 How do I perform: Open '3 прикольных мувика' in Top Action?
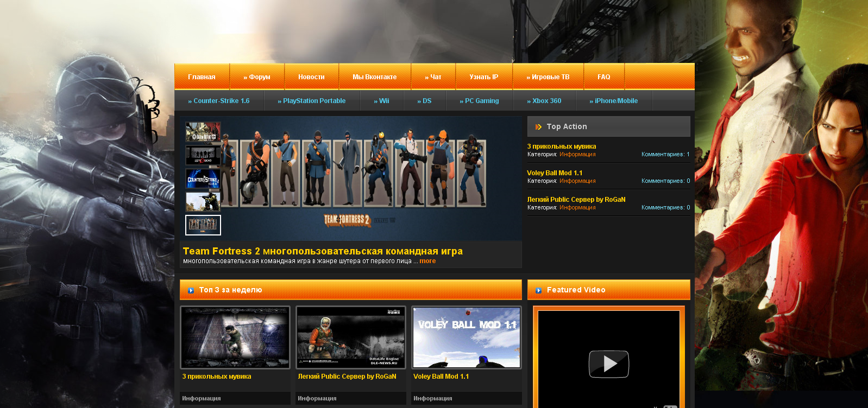coord(561,146)
